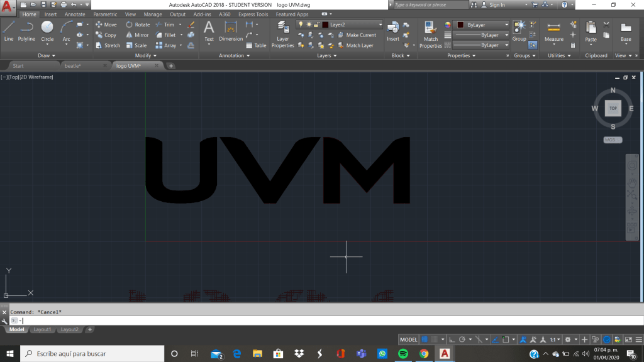Screen dimensions: 644x362
Task: Open the annotation scale 1:1 dropdown
Action: (554, 339)
